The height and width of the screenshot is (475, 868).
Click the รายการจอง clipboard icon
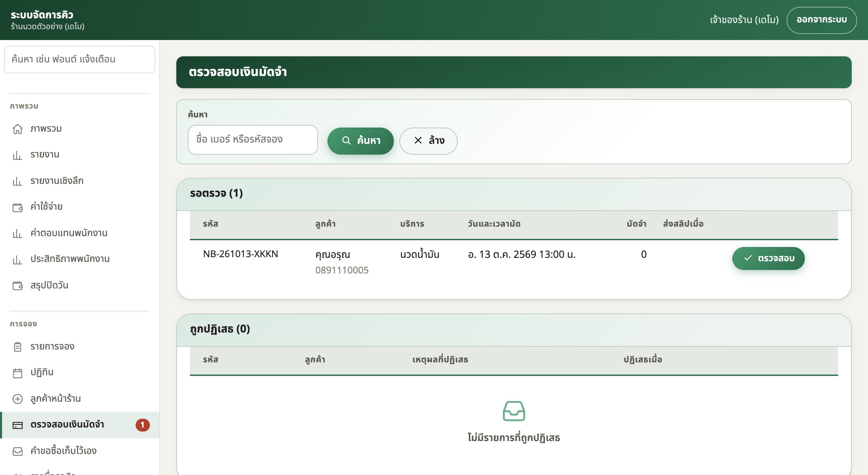(18, 347)
